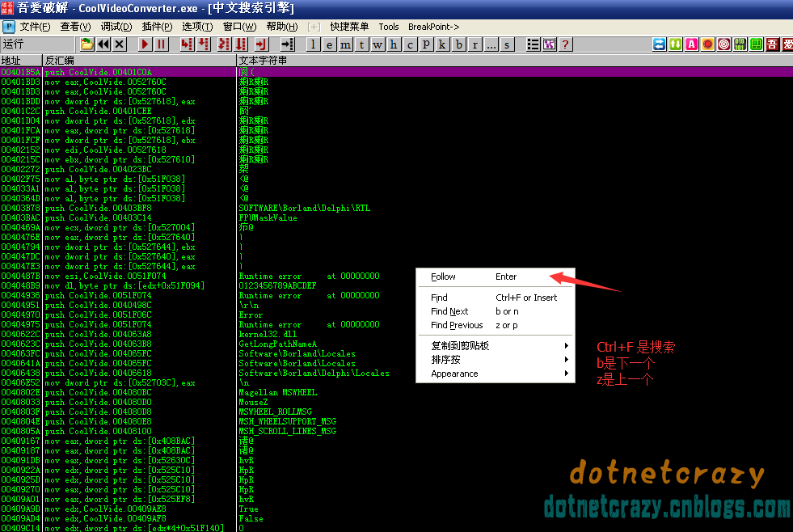793x532 pixels.
Task: Open the Tools menu
Action: coord(388,27)
